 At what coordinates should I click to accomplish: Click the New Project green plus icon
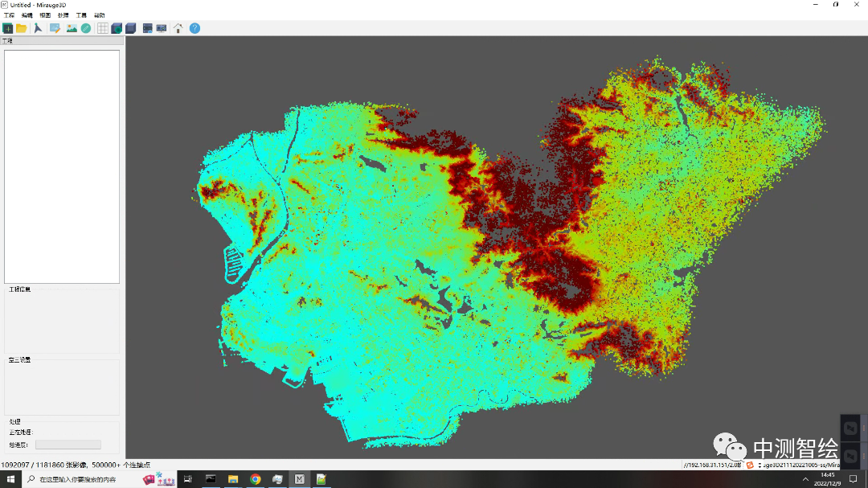pos(8,28)
